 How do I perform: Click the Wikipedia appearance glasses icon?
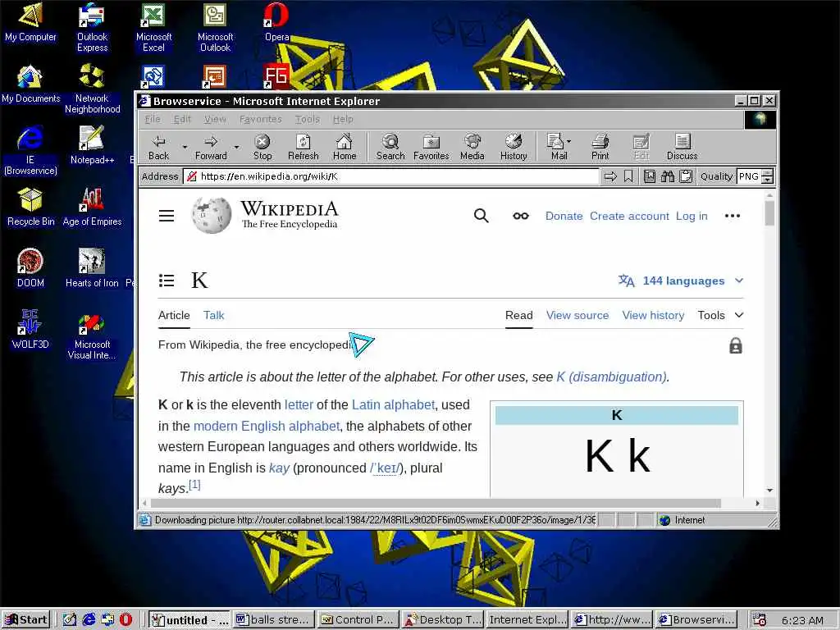[x=521, y=216]
